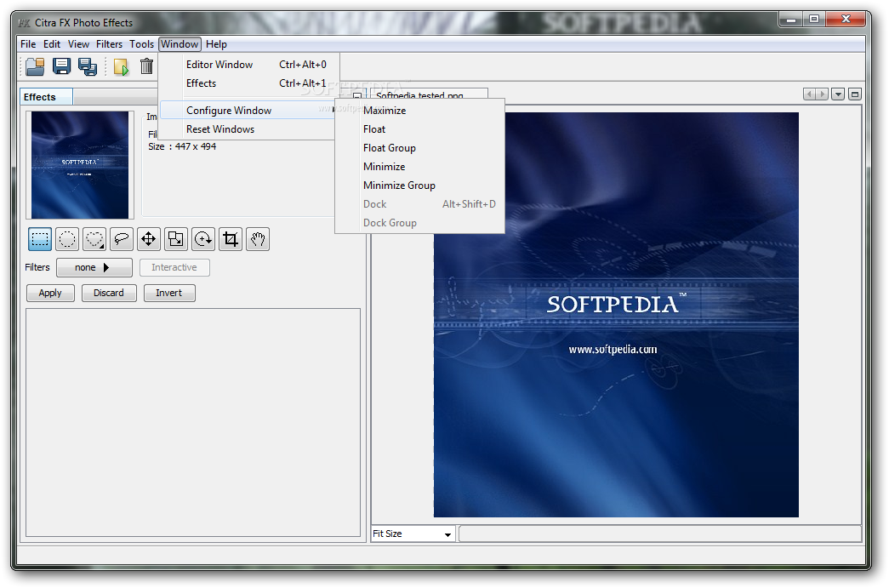Select the lasso freehand selection tool

point(122,239)
